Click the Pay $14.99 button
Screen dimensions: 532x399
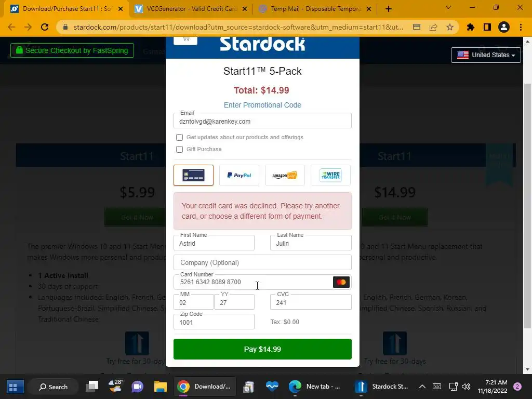[262, 349]
